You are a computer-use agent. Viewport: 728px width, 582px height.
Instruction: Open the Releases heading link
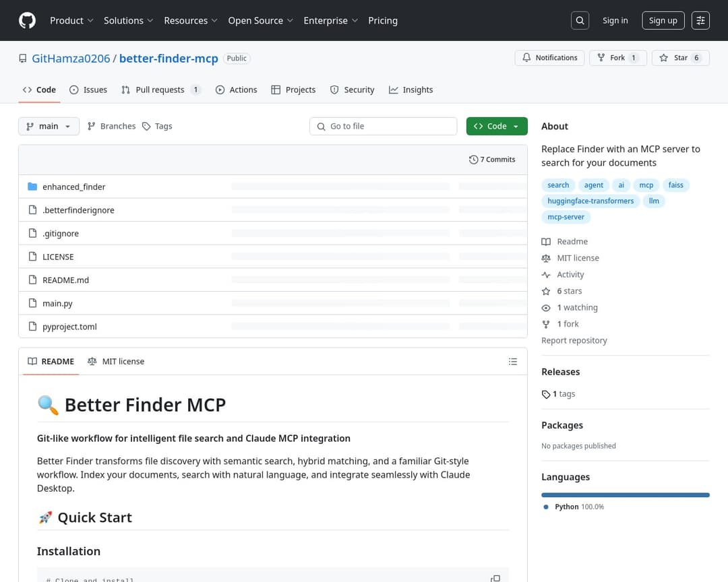[x=560, y=372]
